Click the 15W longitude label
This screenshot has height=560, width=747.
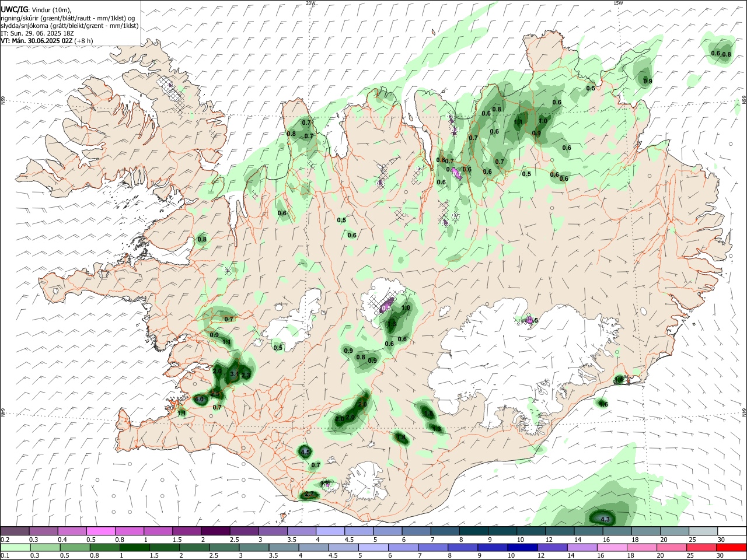[x=618, y=3]
